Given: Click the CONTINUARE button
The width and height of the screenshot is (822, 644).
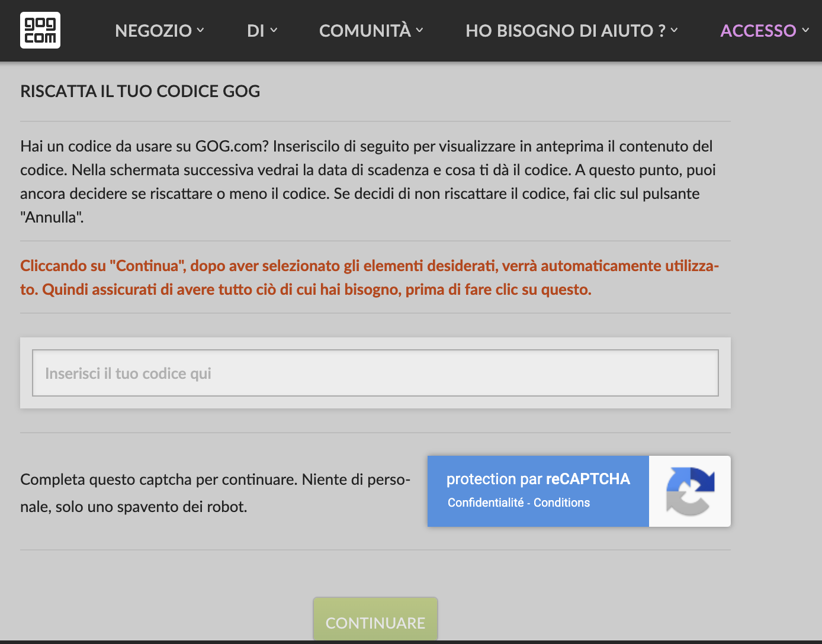Looking at the screenshot, I should click(x=375, y=620).
